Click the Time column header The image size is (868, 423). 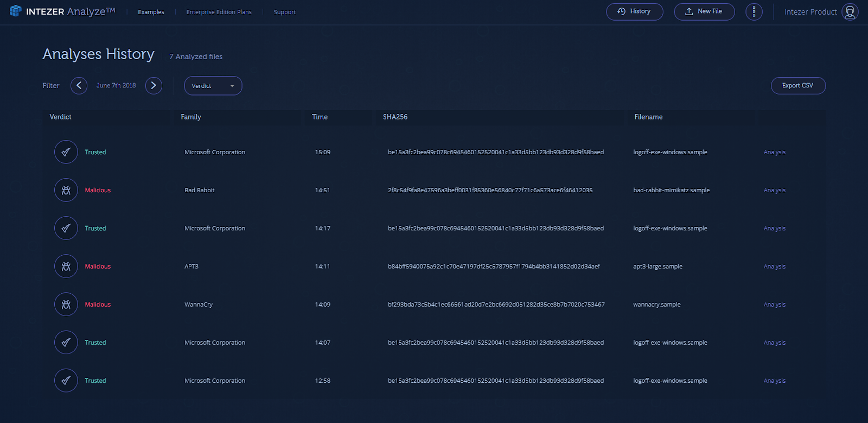tap(320, 117)
